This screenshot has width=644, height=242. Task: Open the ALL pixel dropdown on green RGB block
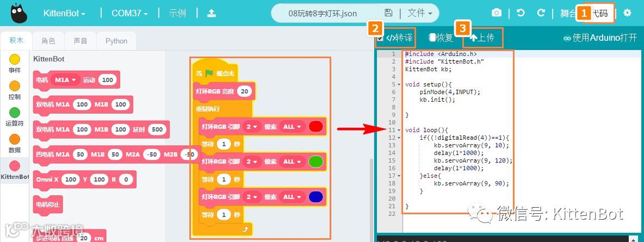(x=292, y=162)
